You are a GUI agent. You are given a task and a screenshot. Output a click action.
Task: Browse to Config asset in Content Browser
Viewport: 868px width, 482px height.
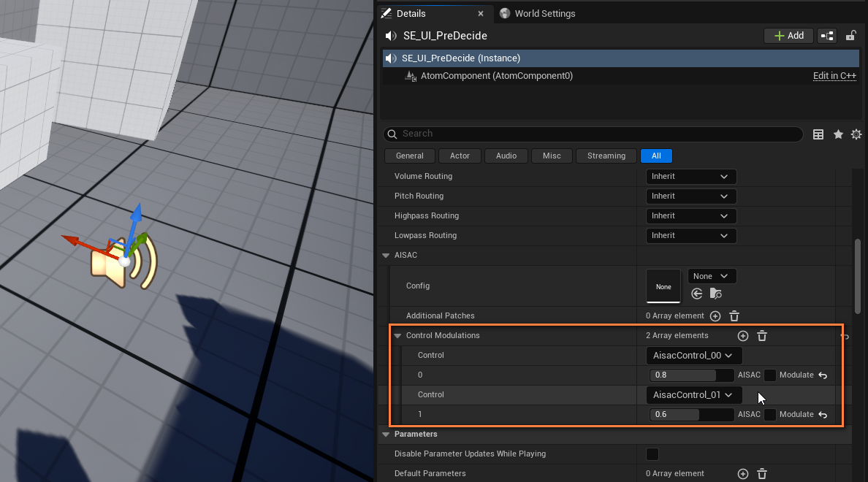tap(716, 294)
